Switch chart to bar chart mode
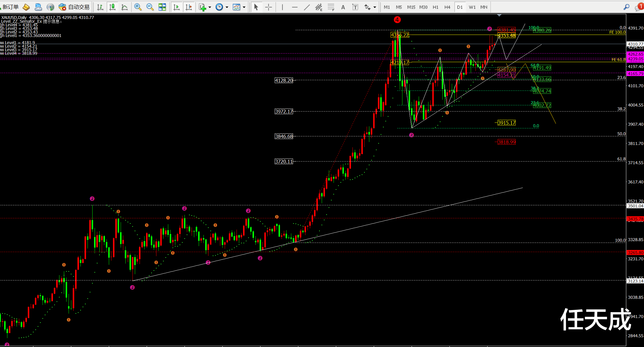644x347 pixels. 100,7
